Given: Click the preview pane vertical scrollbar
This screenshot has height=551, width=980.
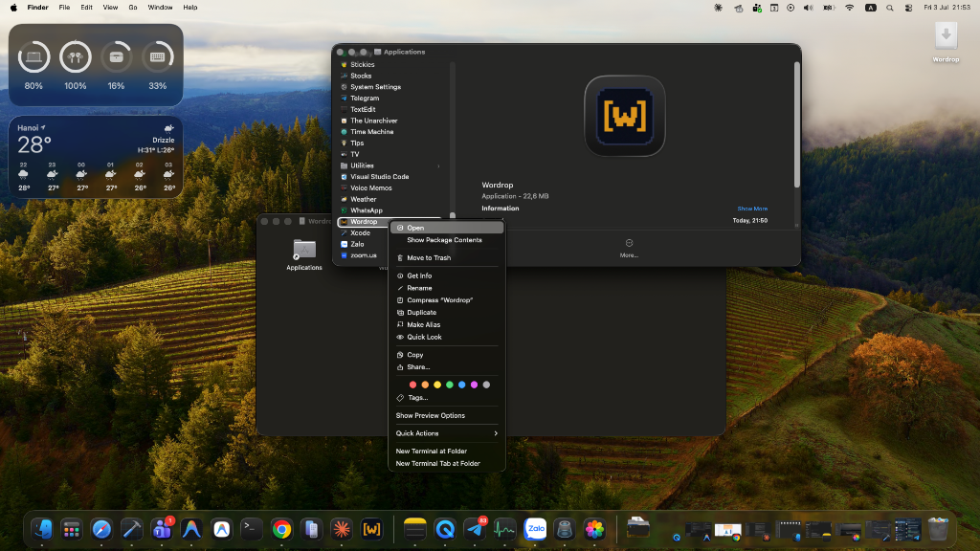Looking at the screenshot, I should pos(797,125).
